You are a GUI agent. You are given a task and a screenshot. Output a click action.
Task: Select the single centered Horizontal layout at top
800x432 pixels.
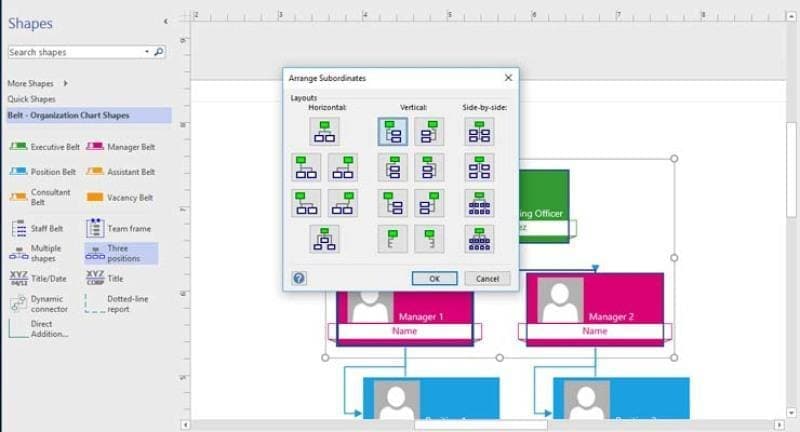[324, 132]
